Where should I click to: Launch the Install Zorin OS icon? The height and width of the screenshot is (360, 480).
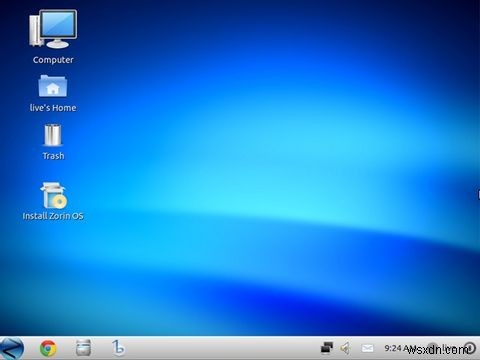click(x=53, y=195)
